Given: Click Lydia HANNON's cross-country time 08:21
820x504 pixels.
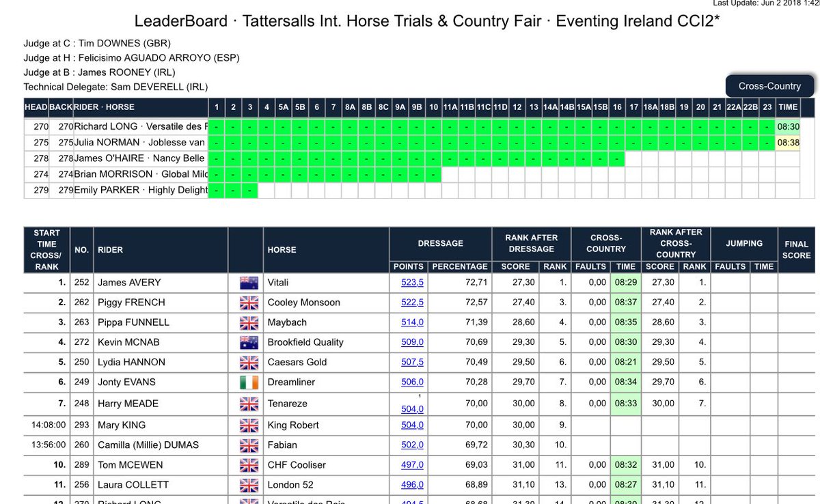Looking at the screenshot, I should 625,362.
